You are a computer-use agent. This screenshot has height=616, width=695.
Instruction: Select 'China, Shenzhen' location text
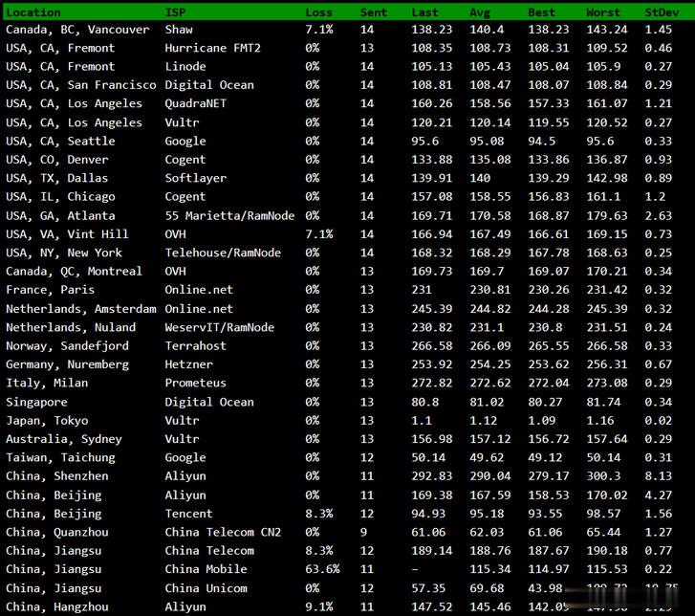[56, 476]
